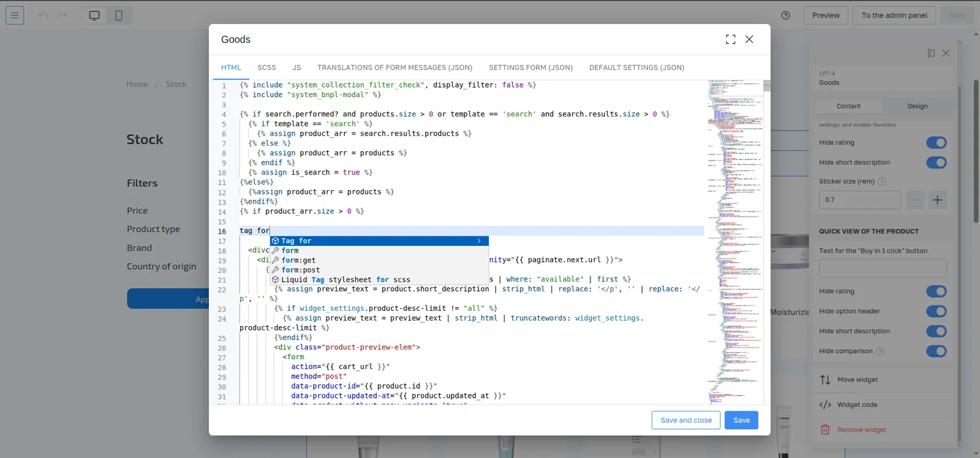Open the help question mark icon in top bar
Viewport: 980px width, 458px height.
pos(786,15)
